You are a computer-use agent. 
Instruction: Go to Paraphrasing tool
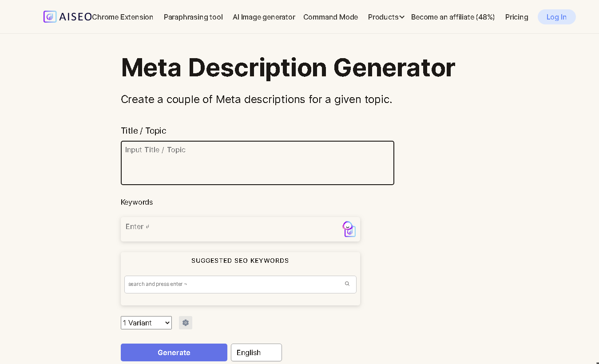tap(193, 17)
